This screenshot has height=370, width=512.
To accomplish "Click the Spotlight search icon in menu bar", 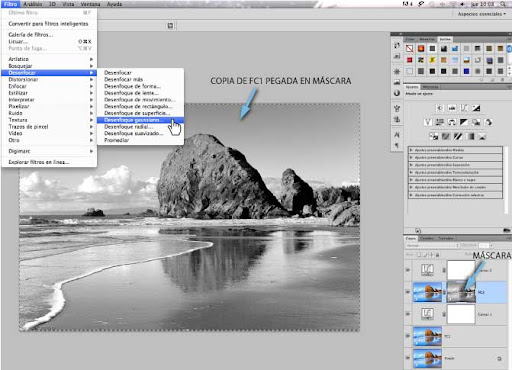I will point(503,4).
